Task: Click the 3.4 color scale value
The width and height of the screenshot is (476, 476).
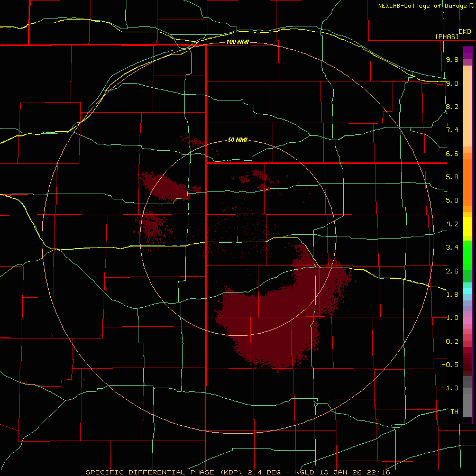Action: (452, 248)
